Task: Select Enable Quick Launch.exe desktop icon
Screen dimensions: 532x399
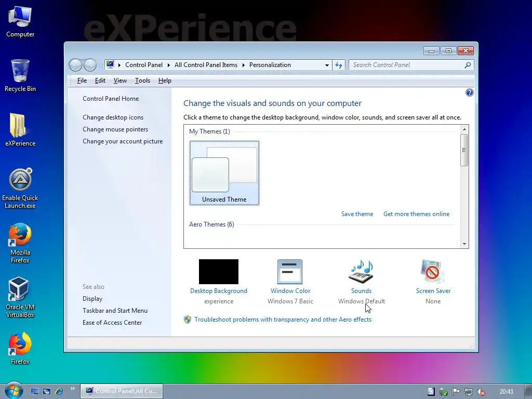Action: pos(20,188)
